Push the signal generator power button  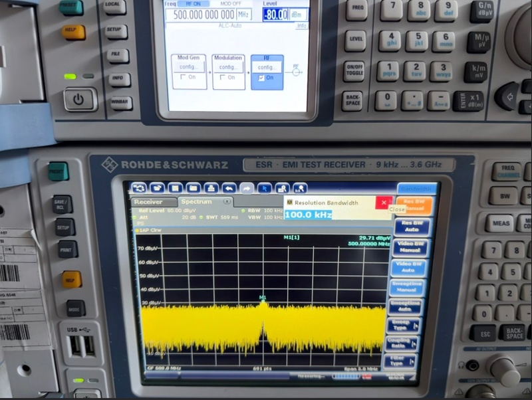click(x=78, y=99)
